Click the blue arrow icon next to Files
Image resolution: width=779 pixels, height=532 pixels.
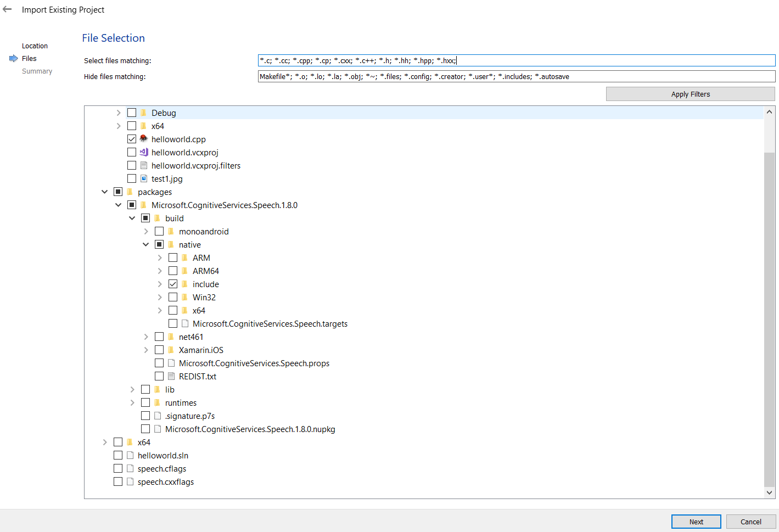point(13,58)
